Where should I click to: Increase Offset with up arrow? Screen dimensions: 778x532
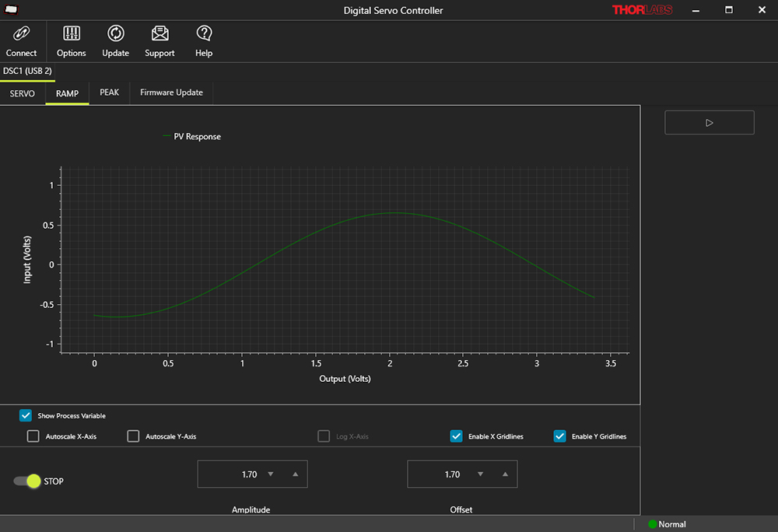(505, 474)
